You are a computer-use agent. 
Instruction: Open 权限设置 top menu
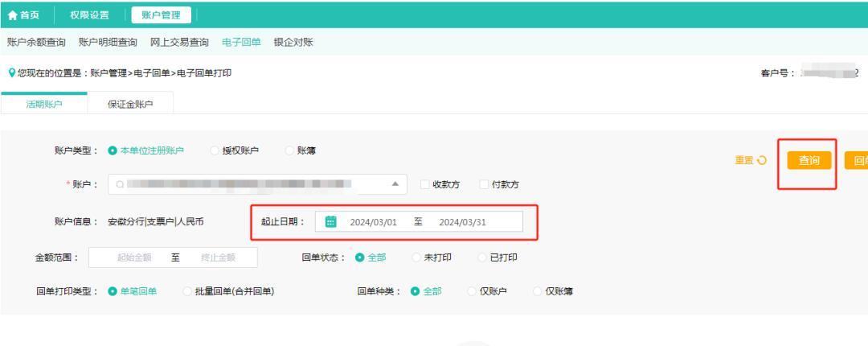coord(90,15)
